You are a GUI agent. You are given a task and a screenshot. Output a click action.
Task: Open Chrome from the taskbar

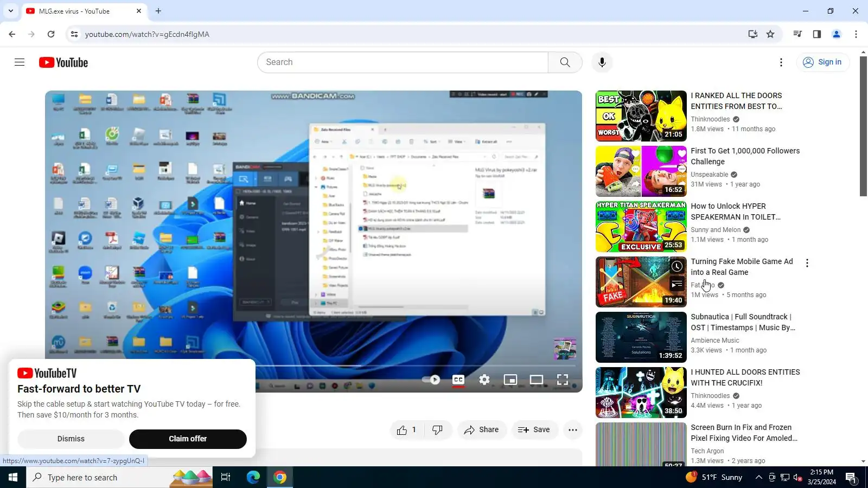click(280, 477)
